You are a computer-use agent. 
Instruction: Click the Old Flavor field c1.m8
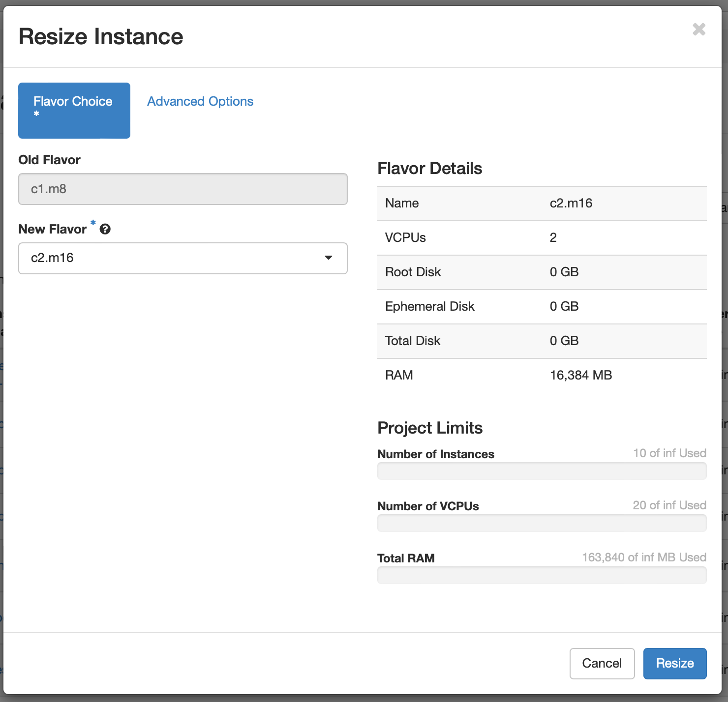pos(183,189)
